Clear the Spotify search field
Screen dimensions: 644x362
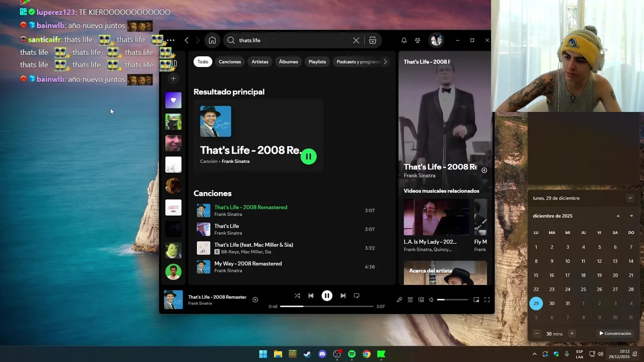coord(356,40)
